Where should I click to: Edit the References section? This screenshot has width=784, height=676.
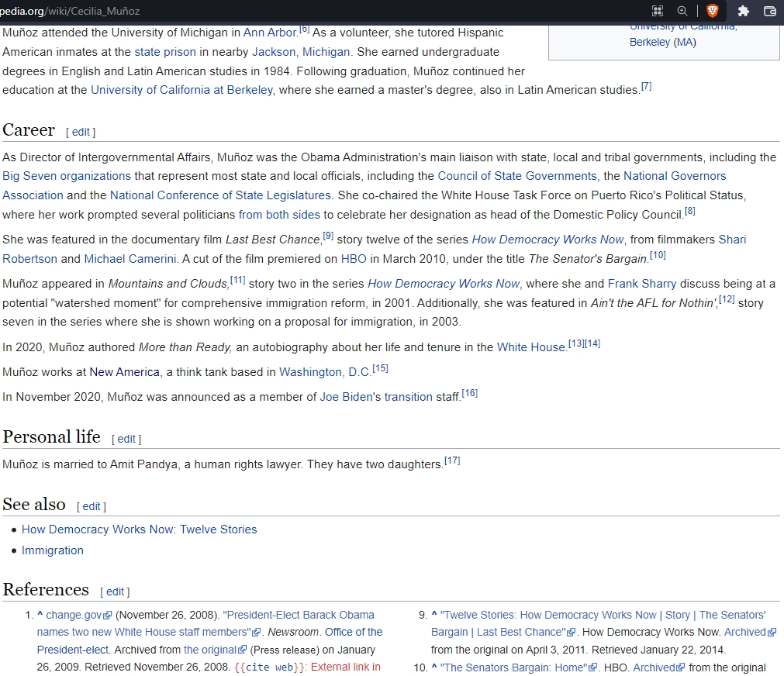click(x=115, y=592)
